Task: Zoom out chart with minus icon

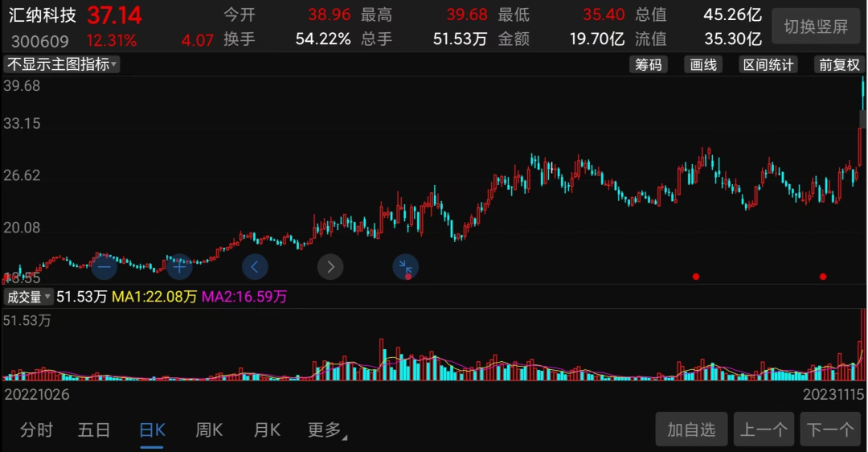Action: click(x=104, y=267)
